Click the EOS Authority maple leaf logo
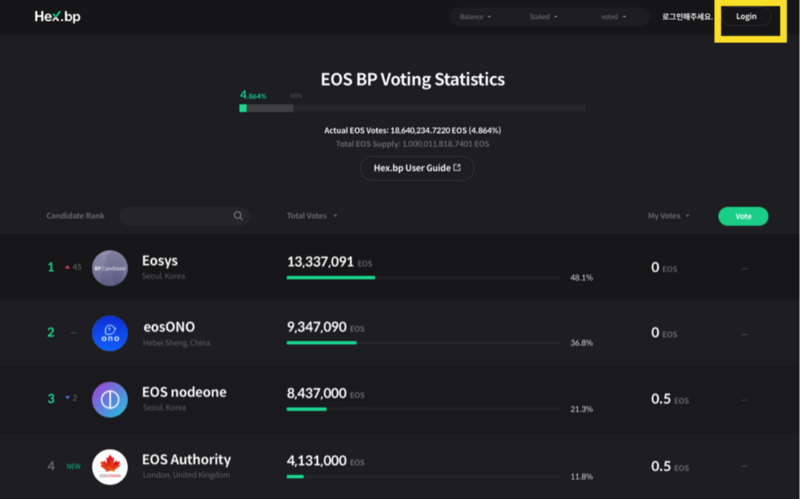The height and width of the screenshot is (499, 800). click(x=109, y=466)
